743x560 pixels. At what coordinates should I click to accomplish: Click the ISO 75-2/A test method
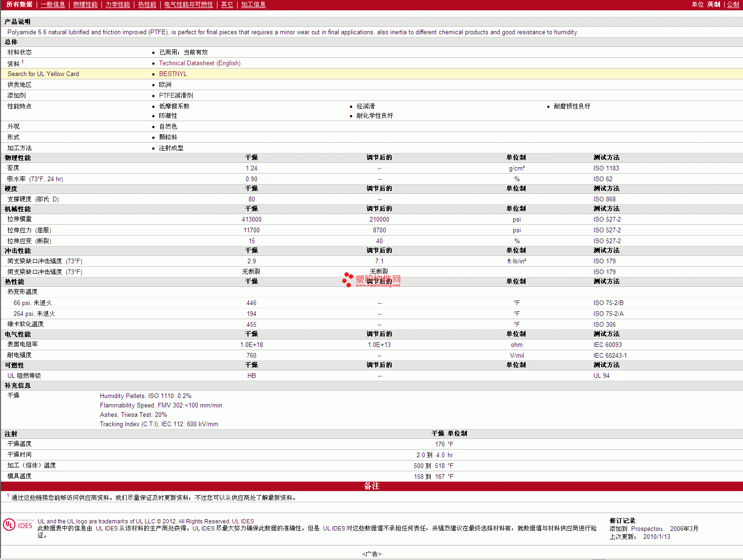[608, 314]
